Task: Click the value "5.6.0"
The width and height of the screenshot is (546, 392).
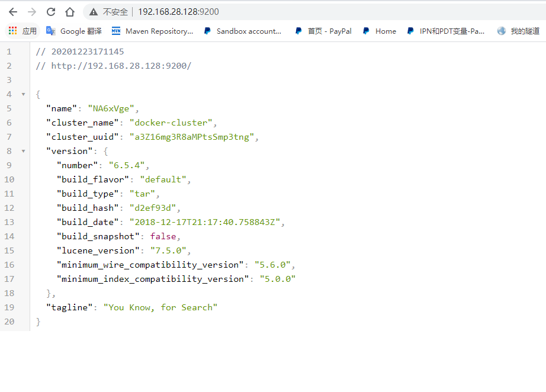Action: pyautogui.click(x=272, y=265)
